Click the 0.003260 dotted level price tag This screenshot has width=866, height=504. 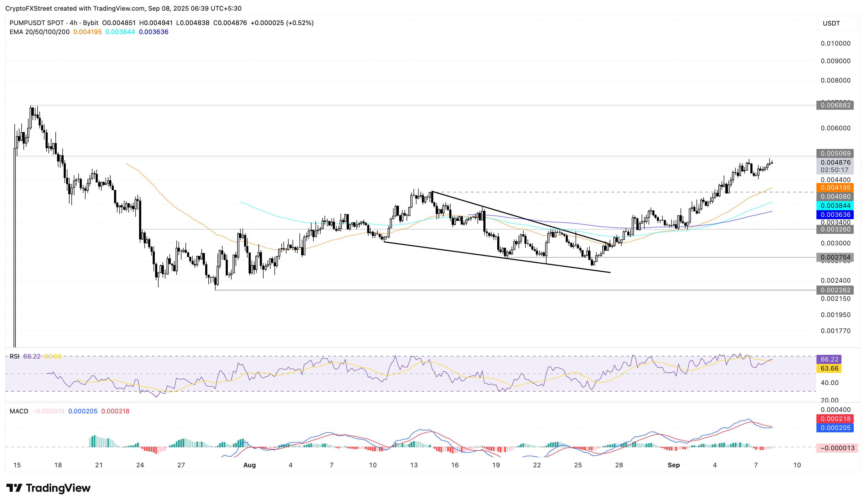click(835, 229)
